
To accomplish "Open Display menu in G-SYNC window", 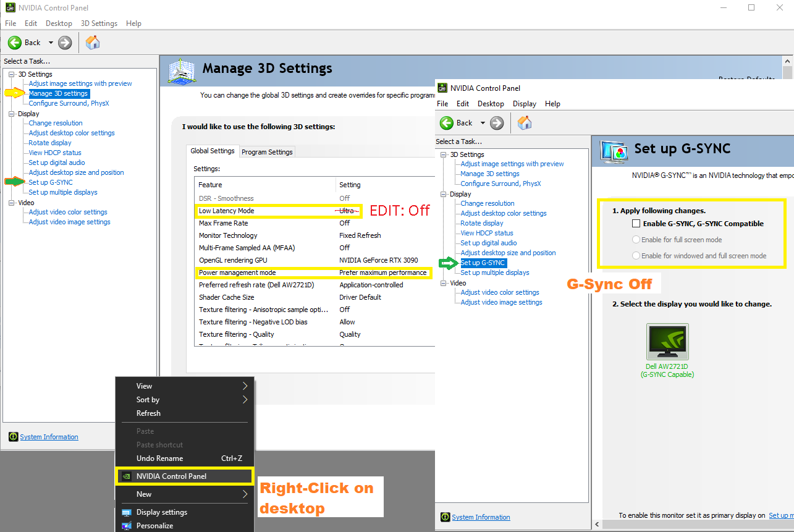I will tap(525, 104).
